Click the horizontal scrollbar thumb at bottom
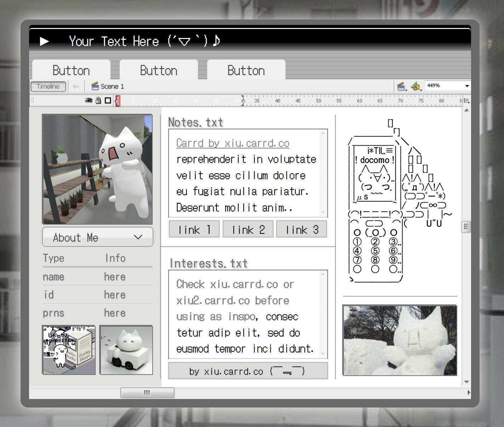The image size is (504, 427). point(147,393)
